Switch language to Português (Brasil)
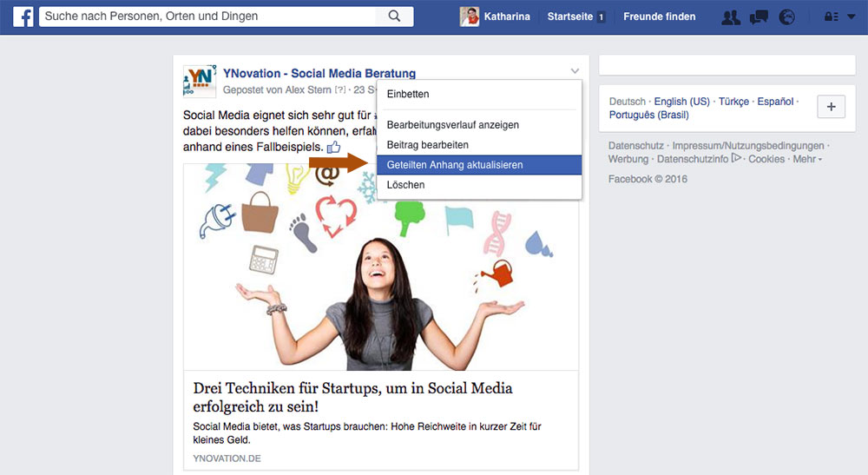This screenshot has height=475, width=868. pyautogui.click(x=648, y=115)
